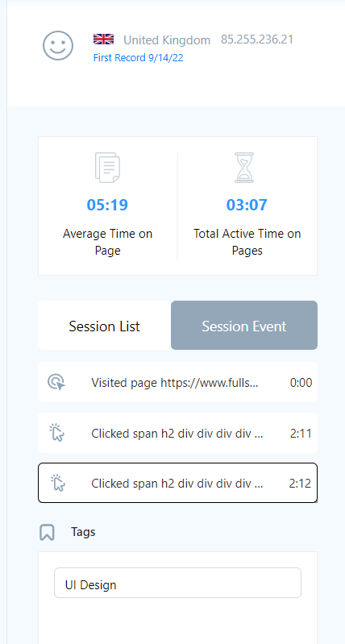Click the visited page cursor icon
The height and width of the screenshot is (644, 345).
coord(56,382)
